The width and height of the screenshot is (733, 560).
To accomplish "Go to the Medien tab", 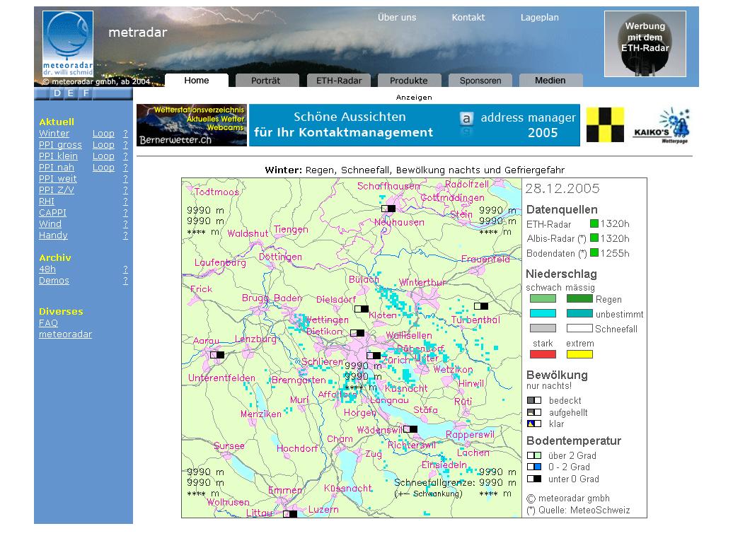I will [550, 81].
